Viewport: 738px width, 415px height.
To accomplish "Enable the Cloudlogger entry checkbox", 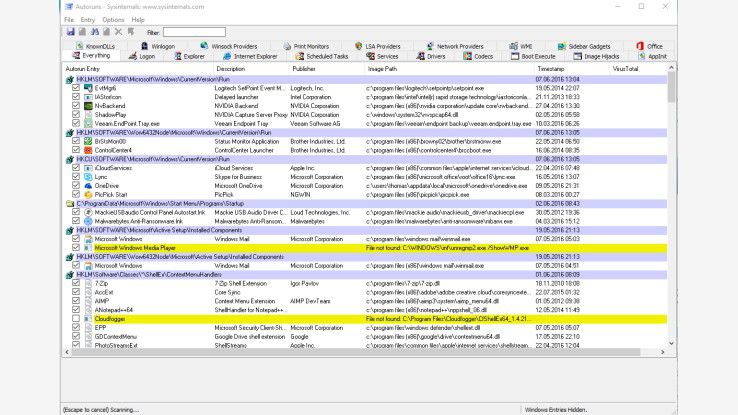I will pos(76,318).
